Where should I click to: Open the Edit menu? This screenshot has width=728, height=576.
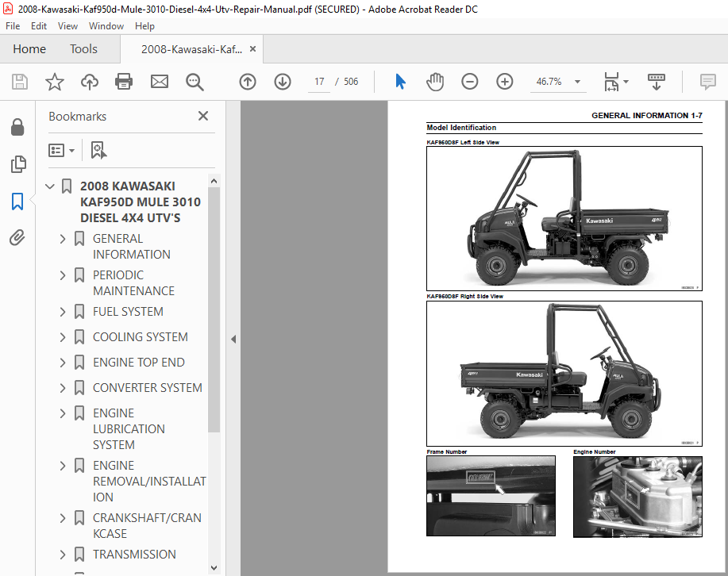pyautogui.click(x=39, y=26)
